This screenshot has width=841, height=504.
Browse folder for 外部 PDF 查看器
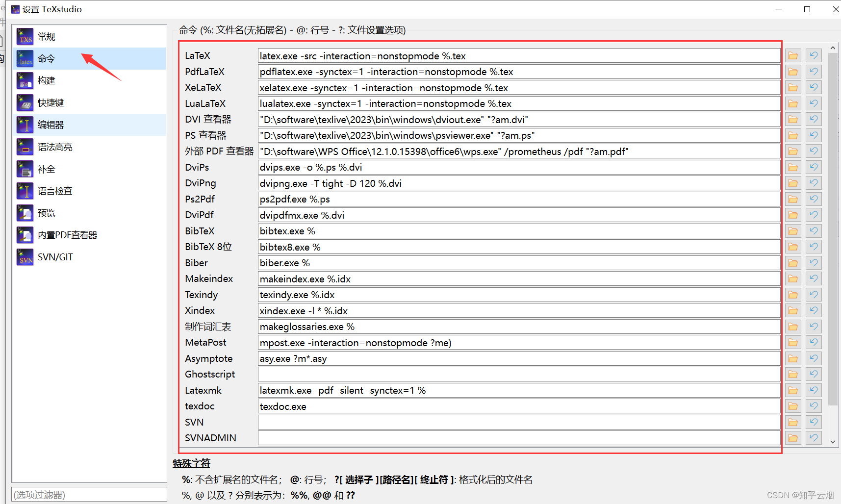pyautogui.click(x=793, y=151)
